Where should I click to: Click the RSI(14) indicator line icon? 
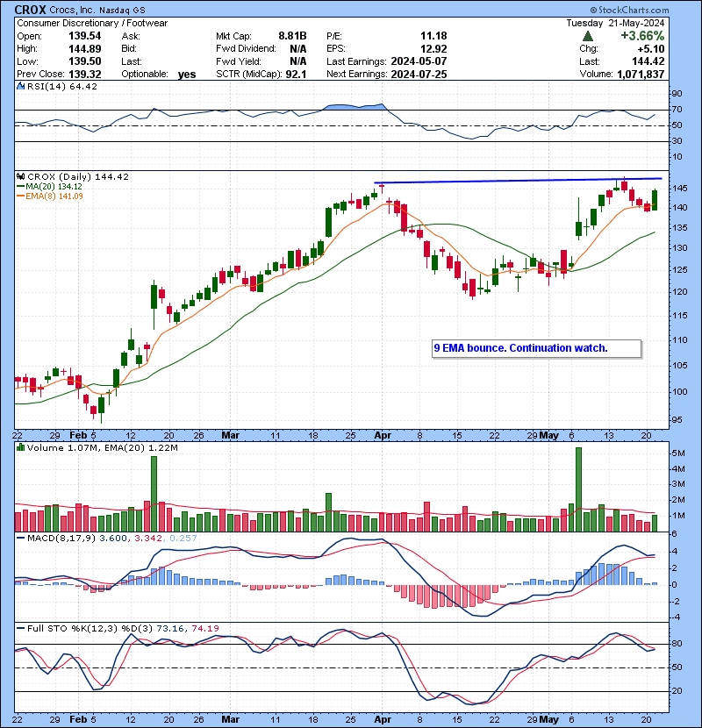point(21,86)
